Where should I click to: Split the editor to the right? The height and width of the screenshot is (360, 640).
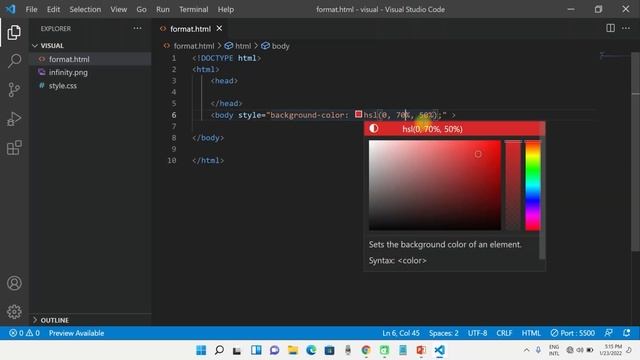pyautogui.click(x=610, y=28)
